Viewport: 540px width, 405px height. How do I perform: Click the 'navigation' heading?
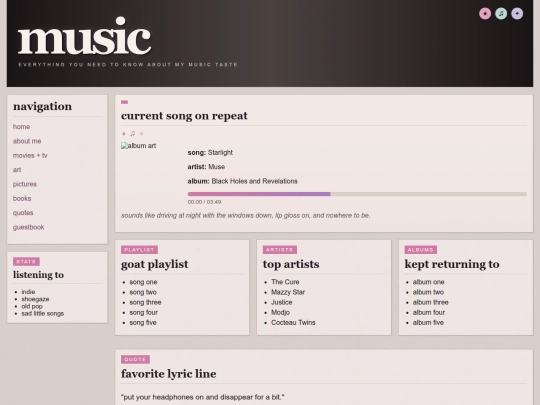pos(42,106)
